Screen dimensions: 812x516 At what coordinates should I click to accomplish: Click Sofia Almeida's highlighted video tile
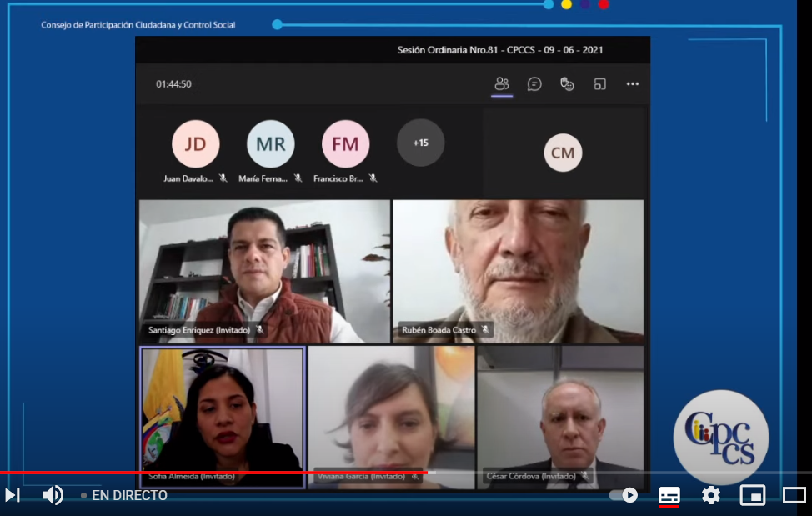click(x=223, y=417)
